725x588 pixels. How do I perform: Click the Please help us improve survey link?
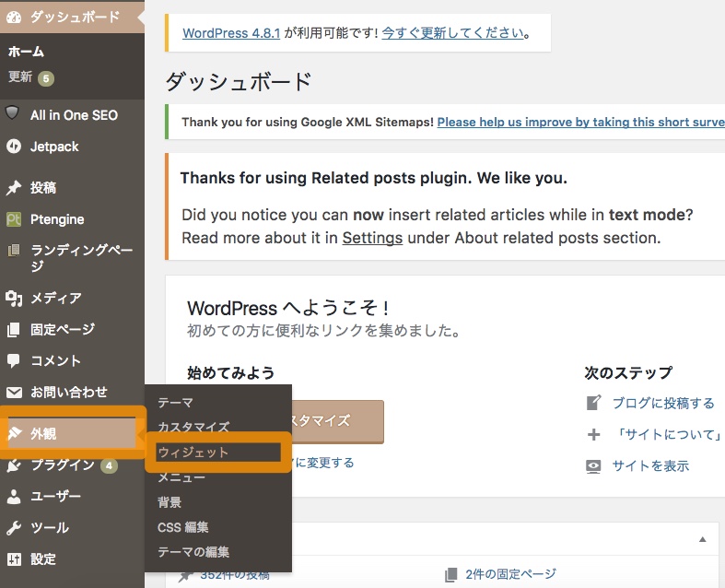(580, 122)
